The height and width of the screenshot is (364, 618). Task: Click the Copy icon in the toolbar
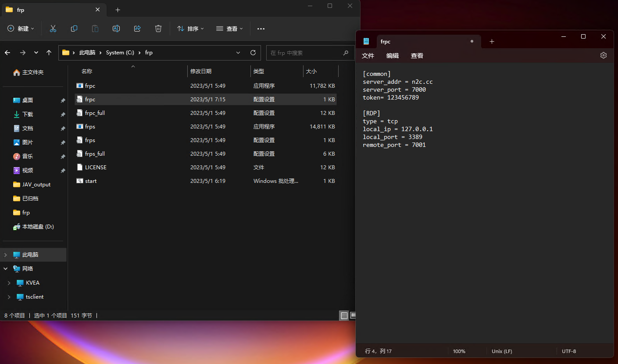[74, 29]
